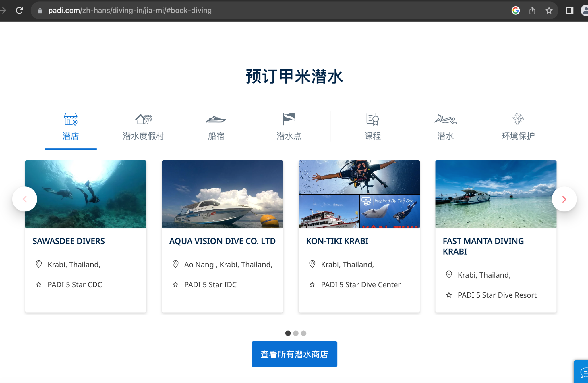588x383 pixels.
Task: Click 'PADI 5 Star CDC' text
Action: 75,285
